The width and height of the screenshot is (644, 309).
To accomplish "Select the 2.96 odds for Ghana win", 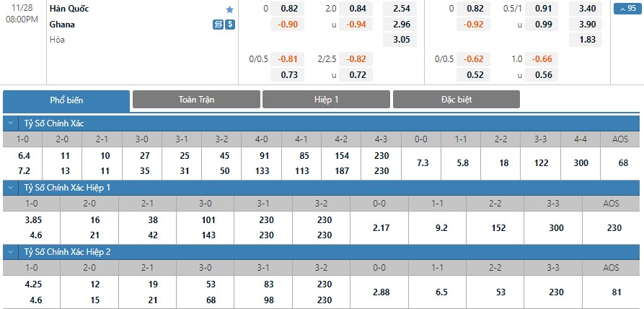I will [402, 25].
